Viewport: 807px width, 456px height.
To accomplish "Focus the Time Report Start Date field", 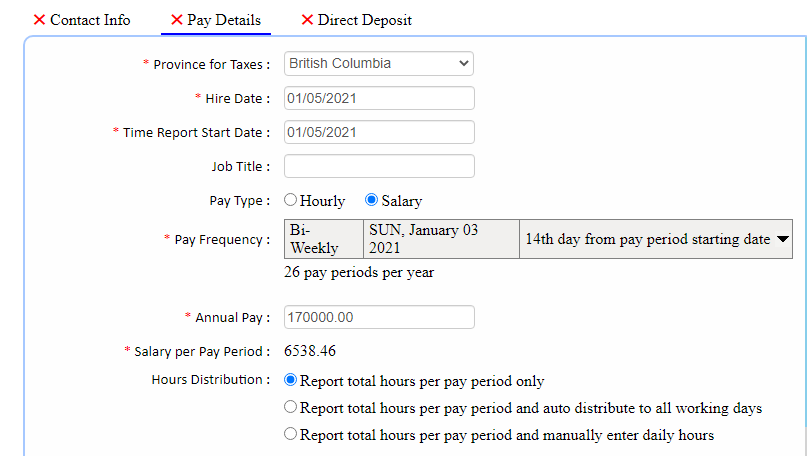I will coord(379,132).
